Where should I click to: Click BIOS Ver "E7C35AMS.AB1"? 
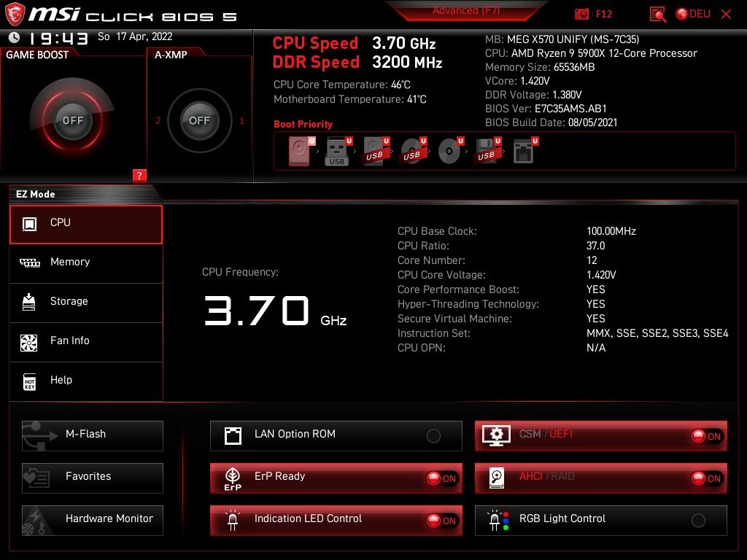570,109
